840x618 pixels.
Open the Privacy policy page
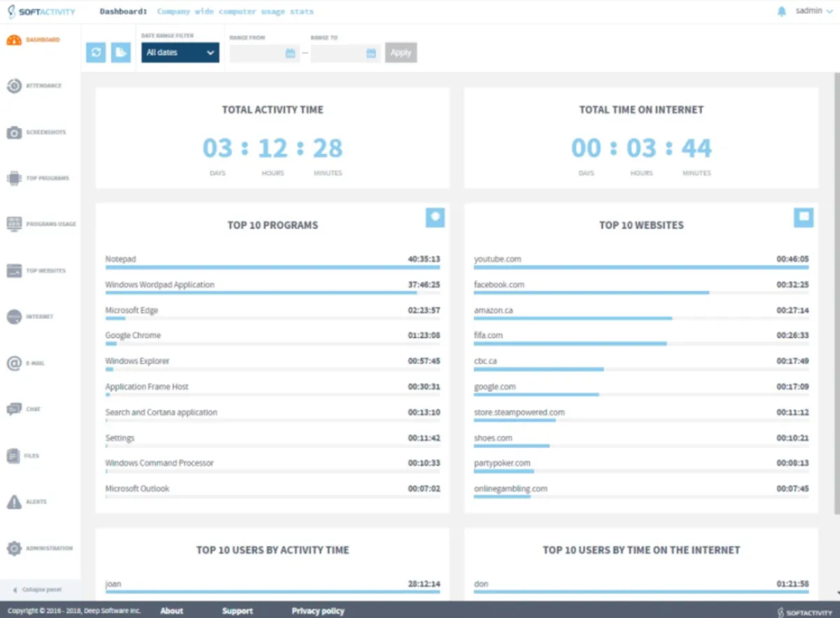pyautogui.click(x=318, y=610)
